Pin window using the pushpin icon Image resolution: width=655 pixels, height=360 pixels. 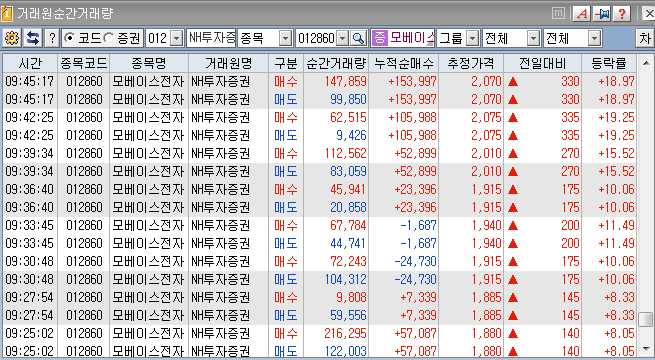click(602, 14)
